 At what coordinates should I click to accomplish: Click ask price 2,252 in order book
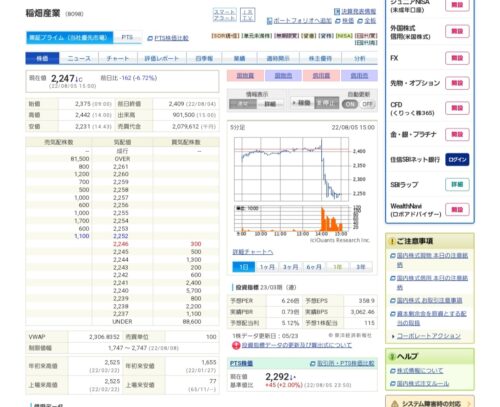120,236
